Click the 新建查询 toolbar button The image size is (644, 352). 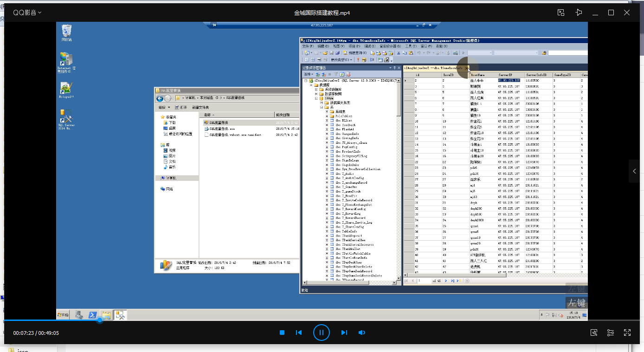356,53
